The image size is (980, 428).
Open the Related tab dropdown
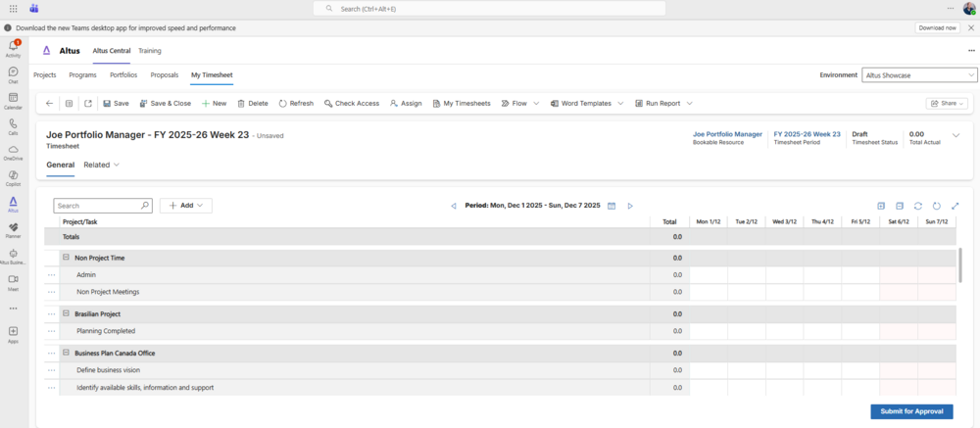point(101,165)
